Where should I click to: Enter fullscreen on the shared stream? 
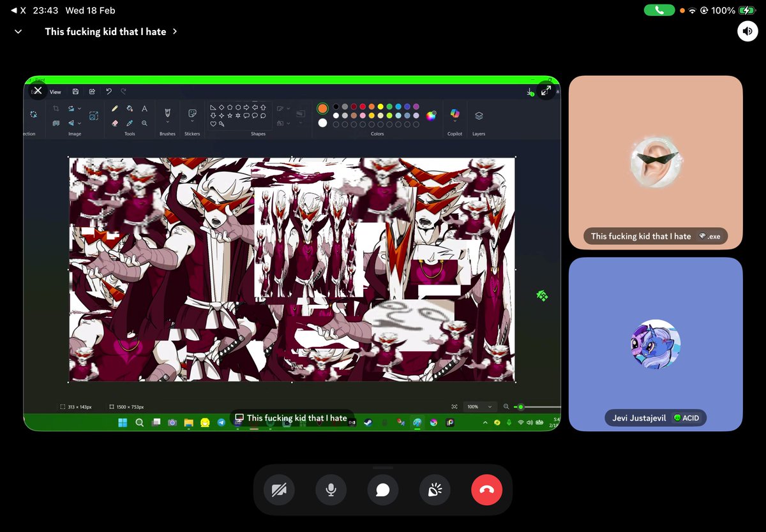[x=546, y=91]
